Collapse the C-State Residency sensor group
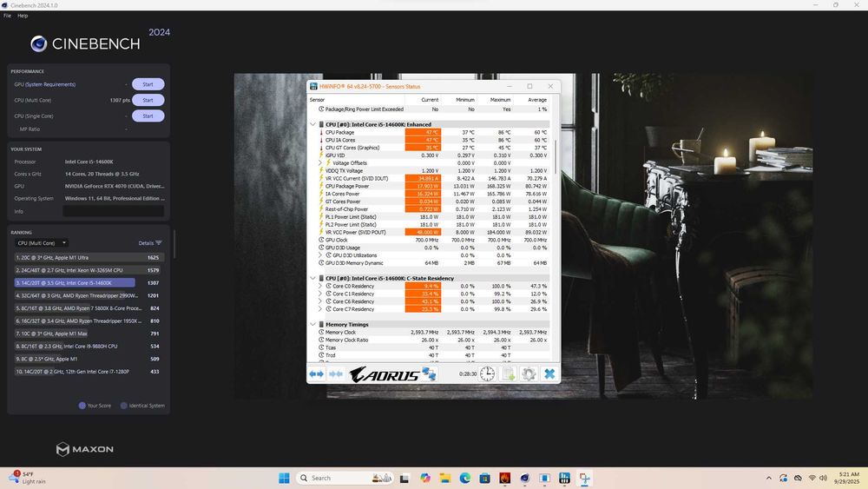 [312, 279]
